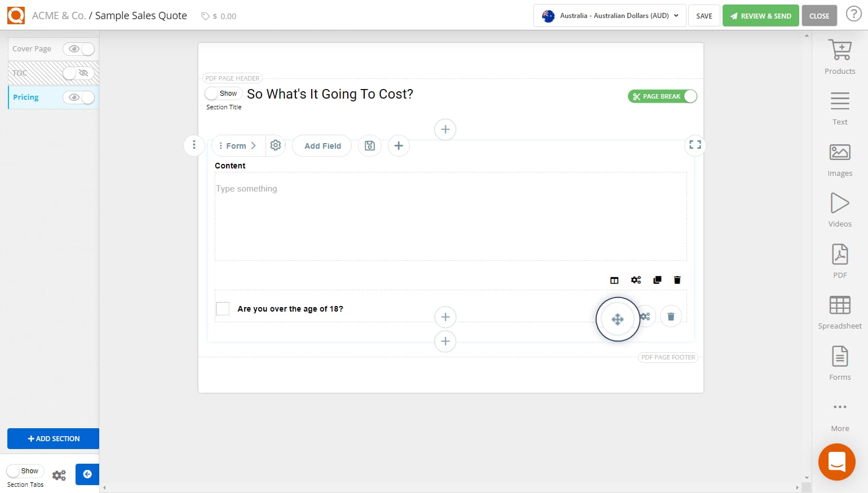Open the Products panel
This screenshot has width=868, height=493.
(839, 55)
